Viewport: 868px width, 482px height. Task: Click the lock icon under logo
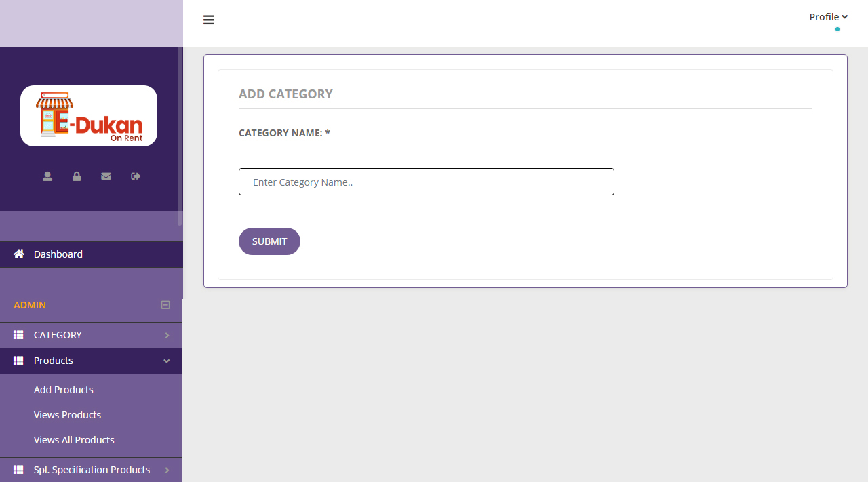[x=77, y=176]
